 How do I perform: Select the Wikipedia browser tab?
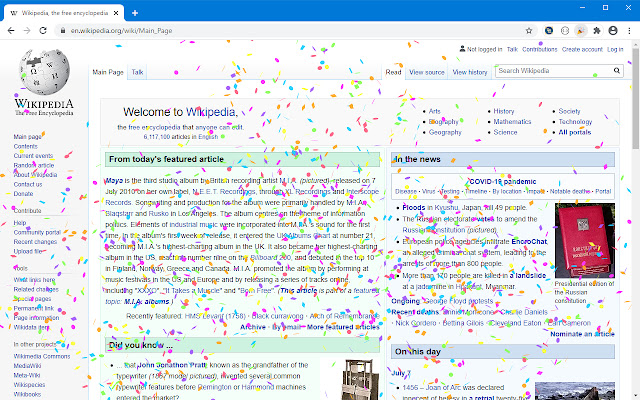(x=64, y=13)
